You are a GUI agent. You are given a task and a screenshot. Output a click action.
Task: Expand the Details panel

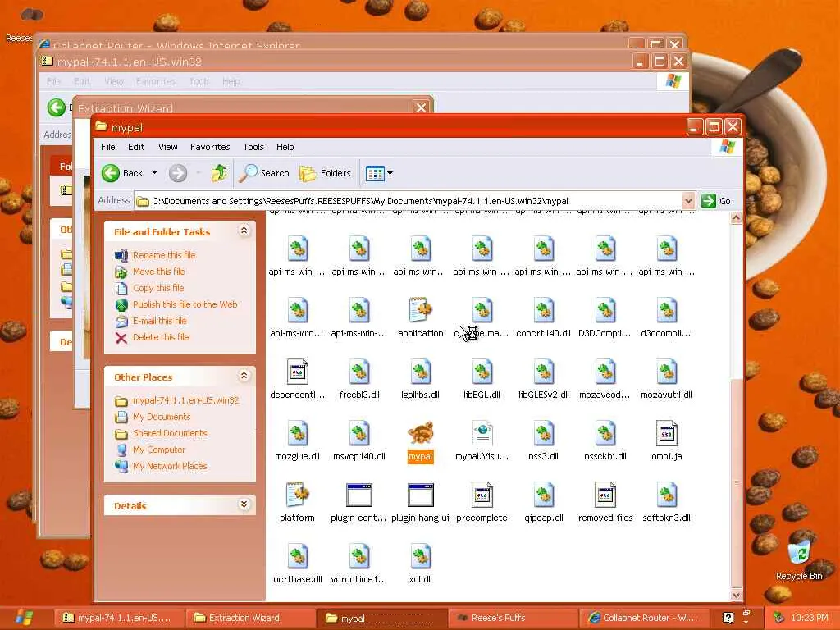(244, 504)
